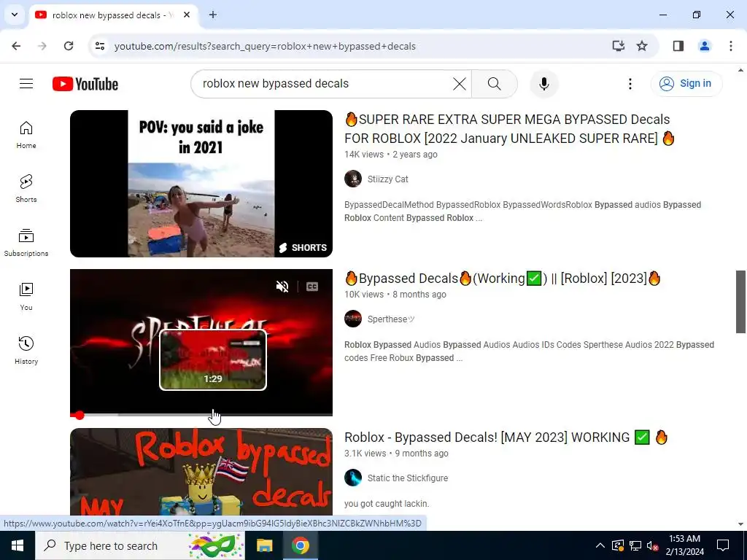
Task: Open the 'Roblox bypassed decals' MAY thumbnail
Action: click(201, 472)
